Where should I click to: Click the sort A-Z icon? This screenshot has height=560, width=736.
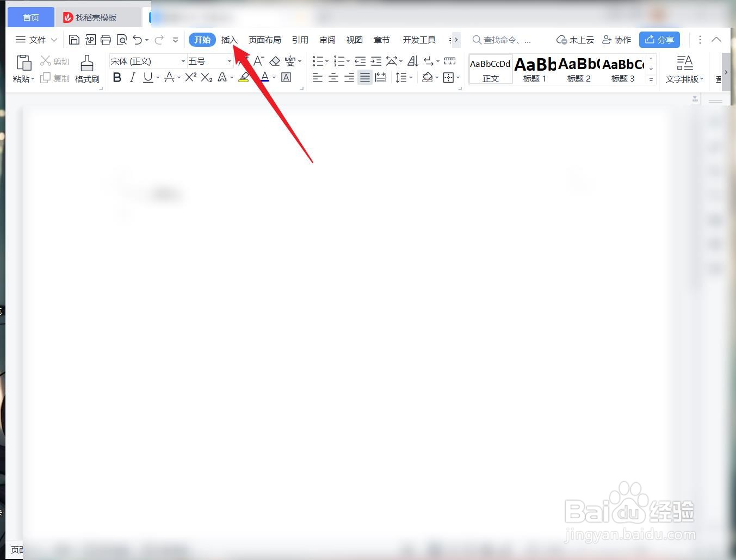click(413, 61)
